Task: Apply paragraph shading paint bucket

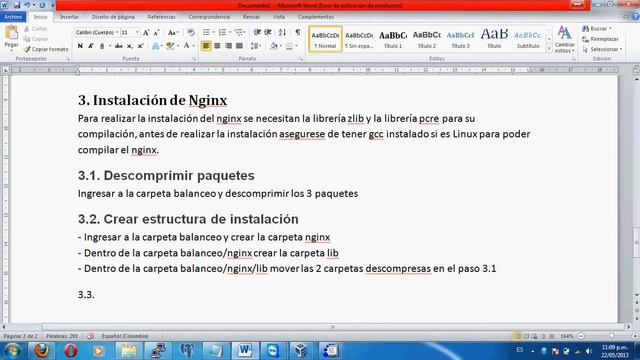Action: (273, 46)
